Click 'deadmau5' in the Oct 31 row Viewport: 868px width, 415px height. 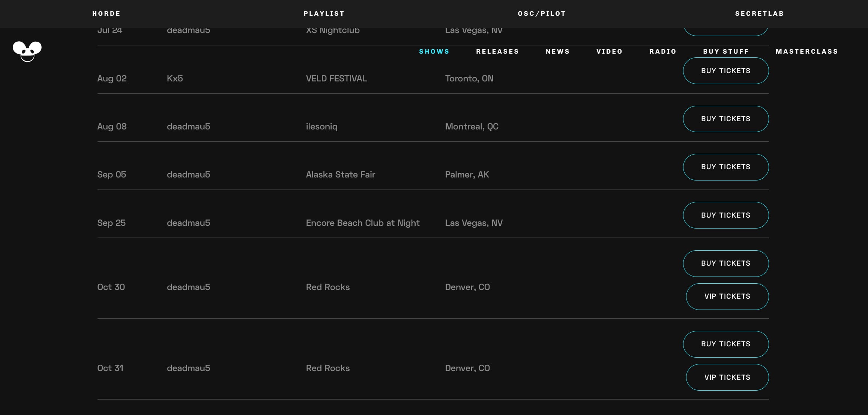[188, 368]
